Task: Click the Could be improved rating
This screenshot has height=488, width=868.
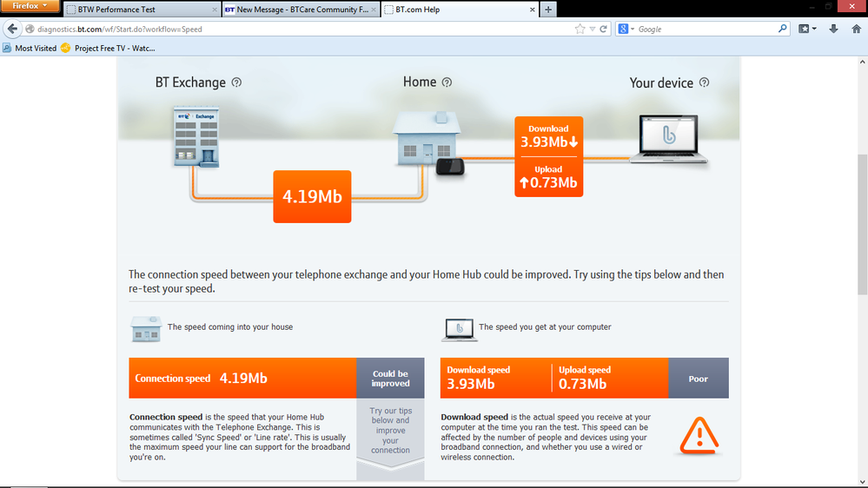Action: click(x=390, y=378)
